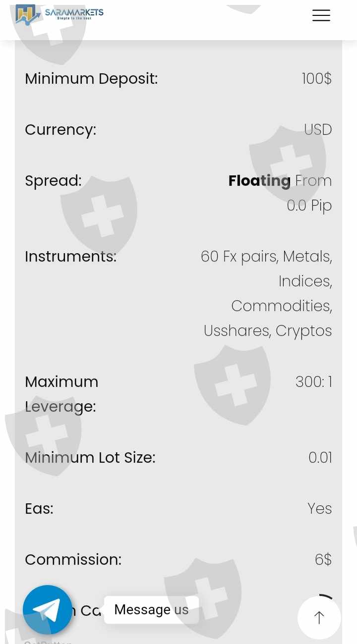The height and width of the screenshot is (644, 357).
Task: Click the "60 Fx pairs, Metals" text
Action: coord(266,257)
